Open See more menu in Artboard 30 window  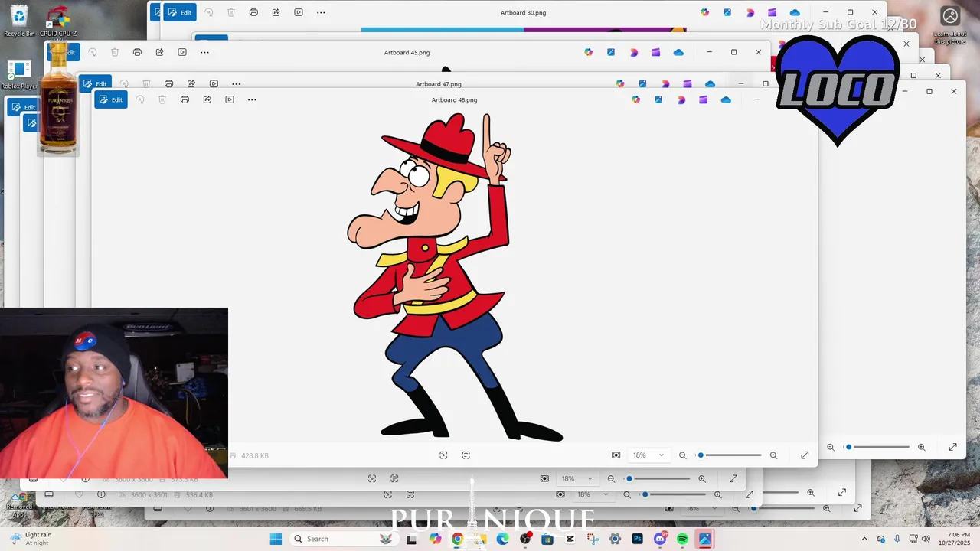pyautogui.click(x=321, y=12)
